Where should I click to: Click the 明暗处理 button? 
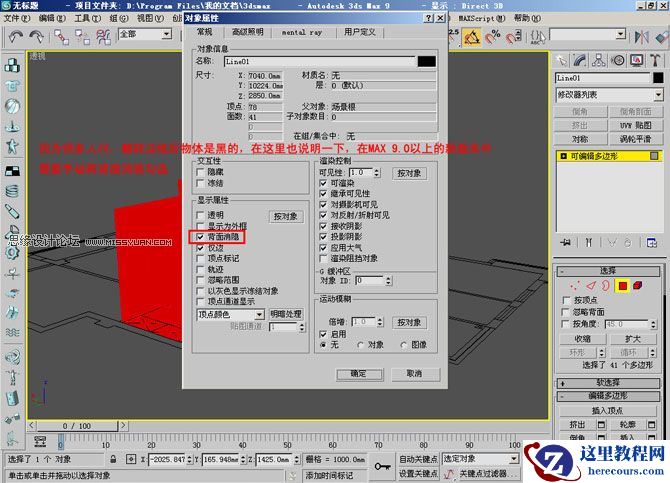click(286, 314)
